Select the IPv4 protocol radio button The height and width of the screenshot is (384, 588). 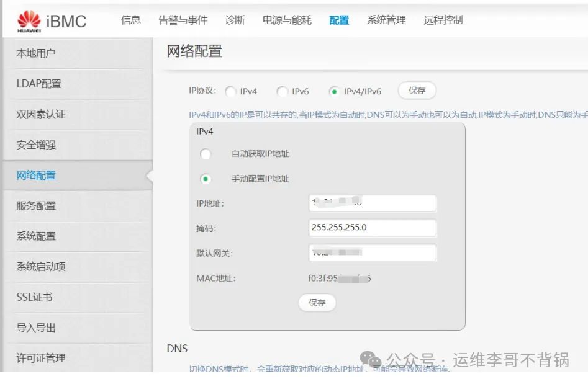pyautogui.click(x=231, y=92)
